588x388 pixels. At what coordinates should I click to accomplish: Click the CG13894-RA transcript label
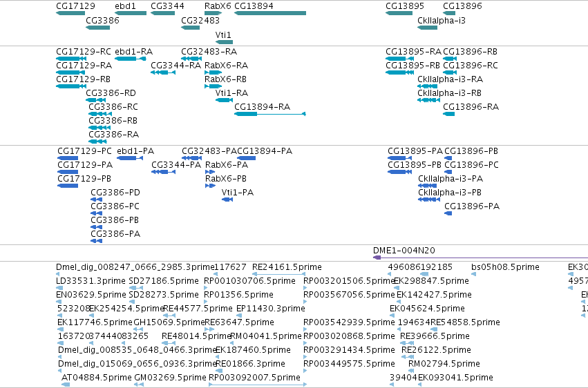[x=262, y=107]
